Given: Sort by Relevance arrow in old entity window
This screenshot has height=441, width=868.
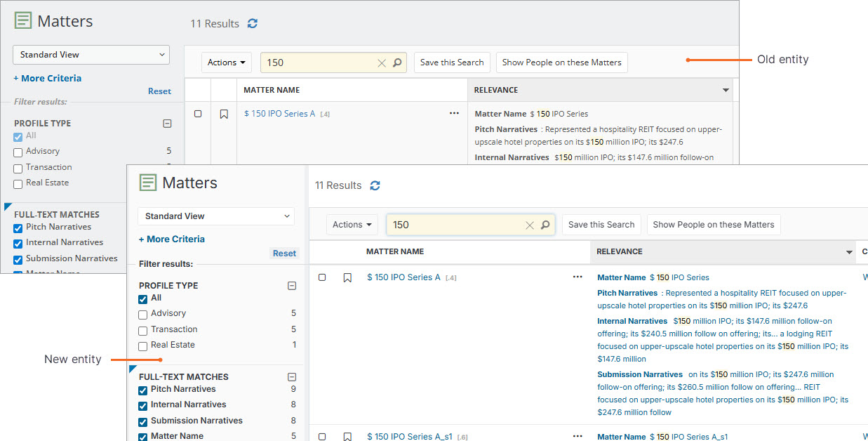Looking at the screenshot, I should point(726,90).
